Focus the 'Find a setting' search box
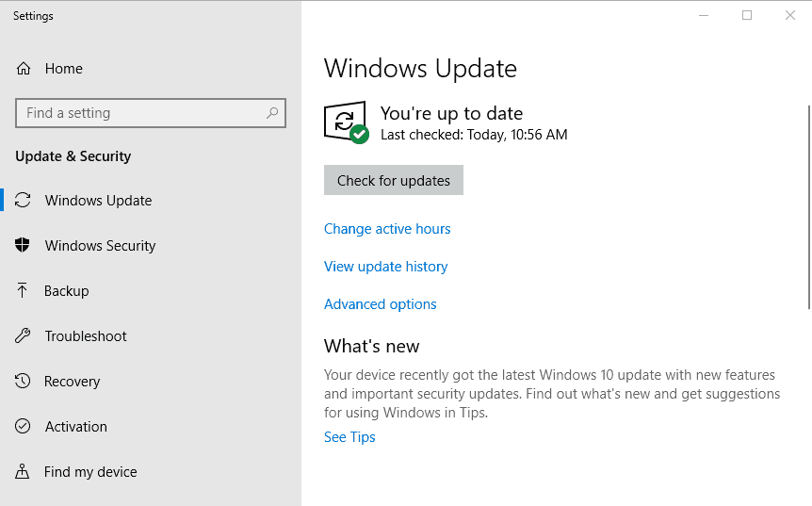This screenshot has height=506, width=812. (141, 113)
